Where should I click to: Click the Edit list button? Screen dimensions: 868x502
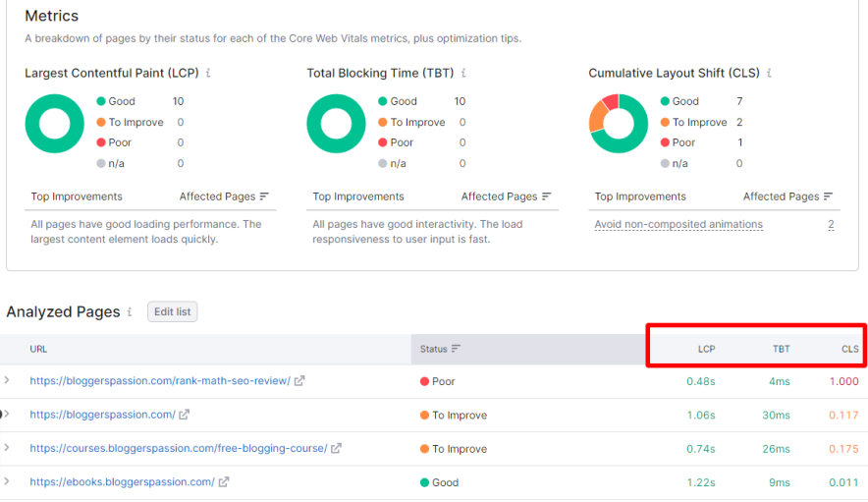tap(173, 312)
